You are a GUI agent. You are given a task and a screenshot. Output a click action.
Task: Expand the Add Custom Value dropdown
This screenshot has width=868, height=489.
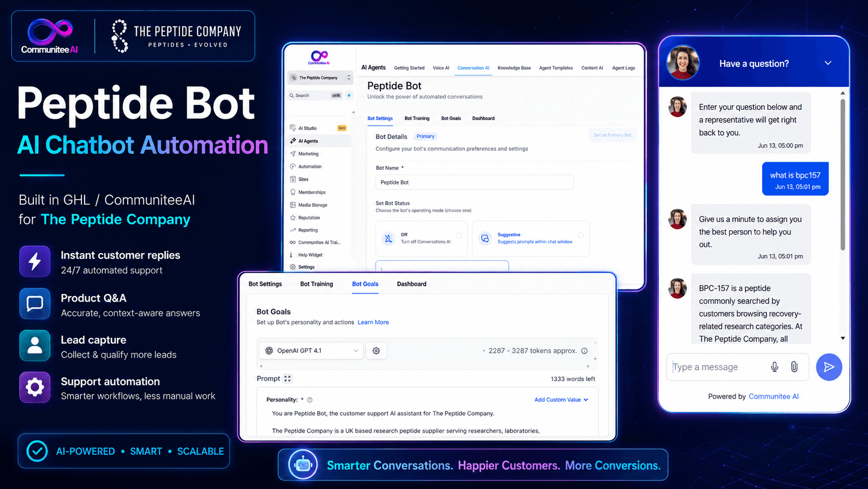(561, 400)
